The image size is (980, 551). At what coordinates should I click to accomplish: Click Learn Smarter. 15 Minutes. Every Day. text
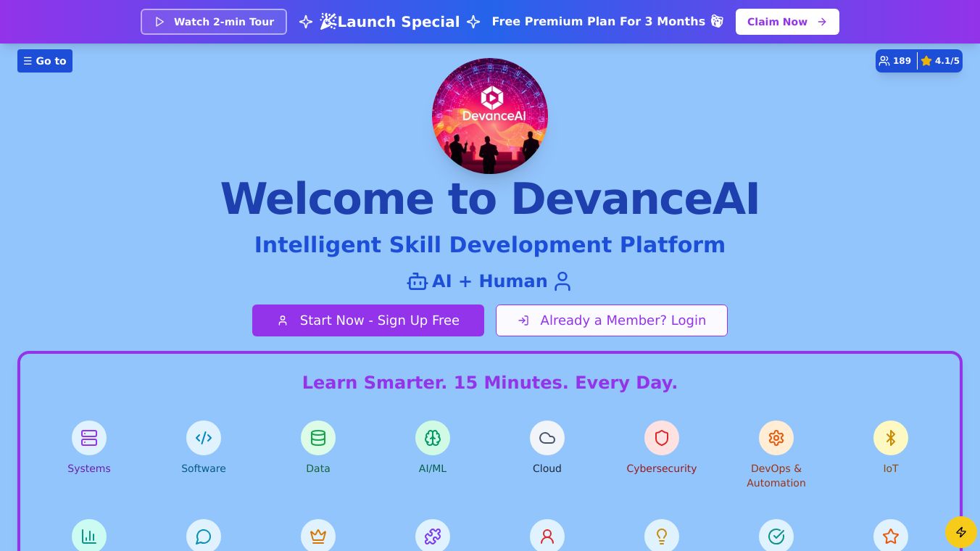[x=490, y=383]
